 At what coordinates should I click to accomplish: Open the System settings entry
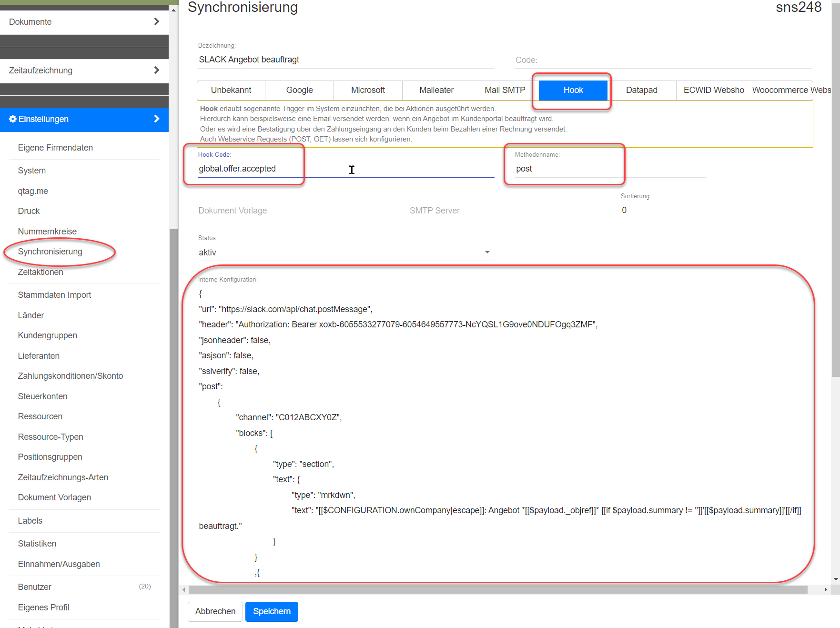point(32,171)
